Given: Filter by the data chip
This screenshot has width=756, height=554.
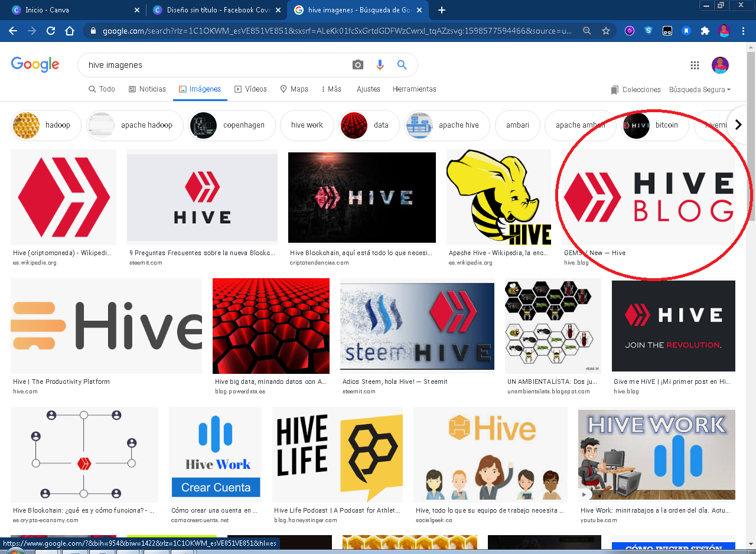Looking at the screenshot, I should pos(369,125).
